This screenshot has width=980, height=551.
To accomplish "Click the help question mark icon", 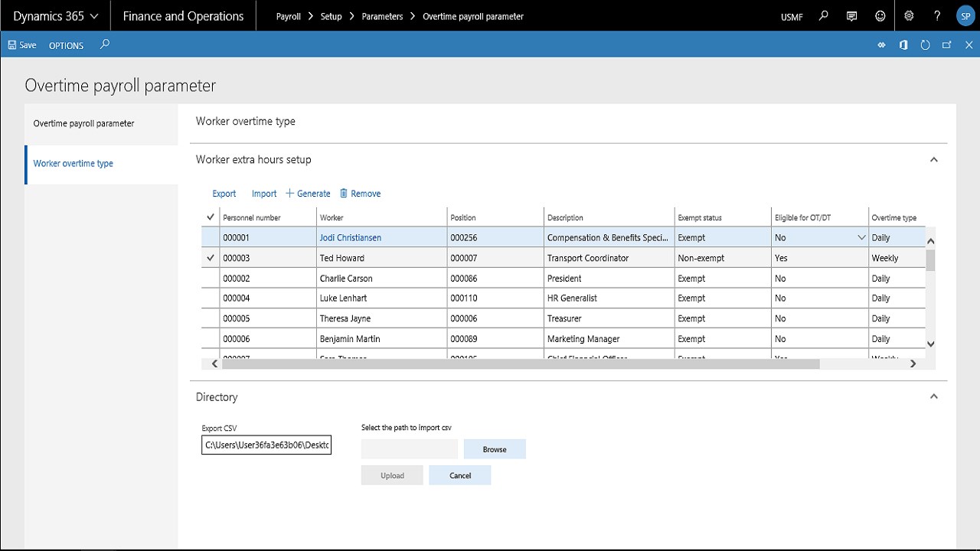I will [937, 16].
